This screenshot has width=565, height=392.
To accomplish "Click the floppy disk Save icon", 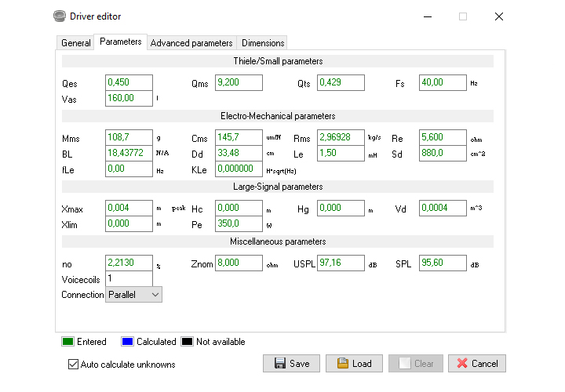I will pyautogui.click(x=279, y=364).
